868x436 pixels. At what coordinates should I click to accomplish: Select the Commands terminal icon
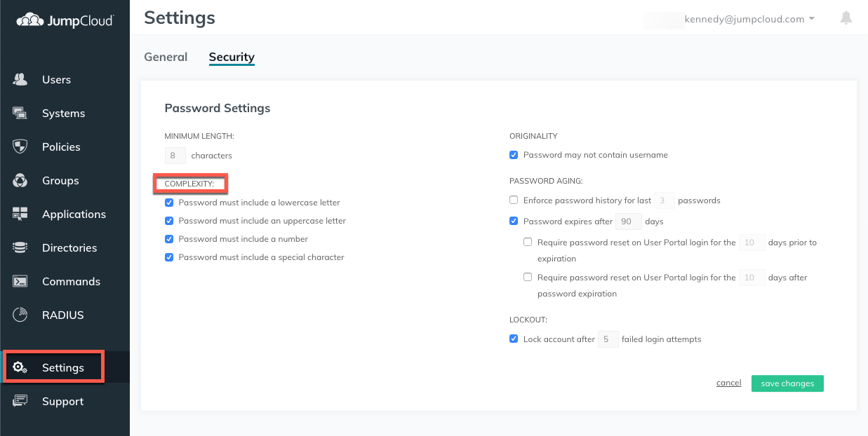tap(20, 281)
